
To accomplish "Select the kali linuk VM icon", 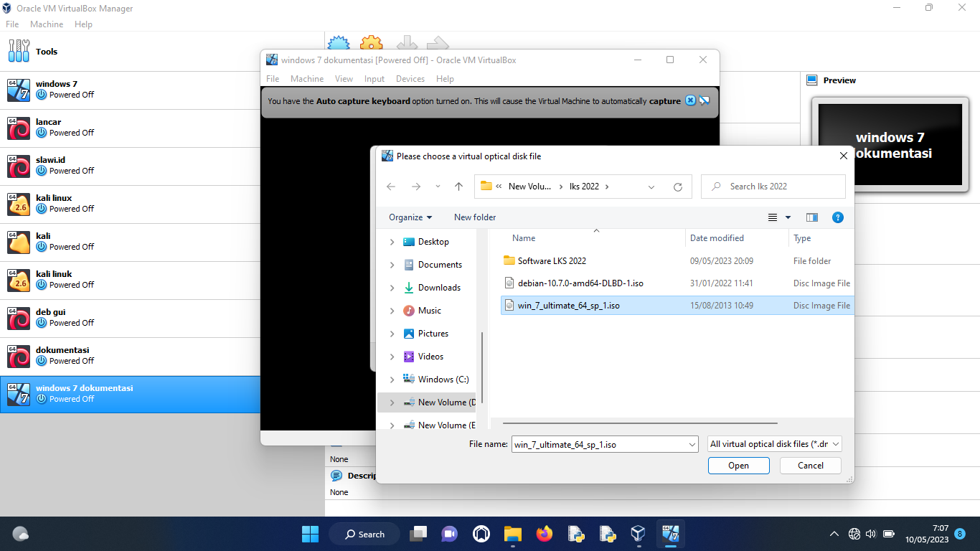I will (x=19, y=280).
